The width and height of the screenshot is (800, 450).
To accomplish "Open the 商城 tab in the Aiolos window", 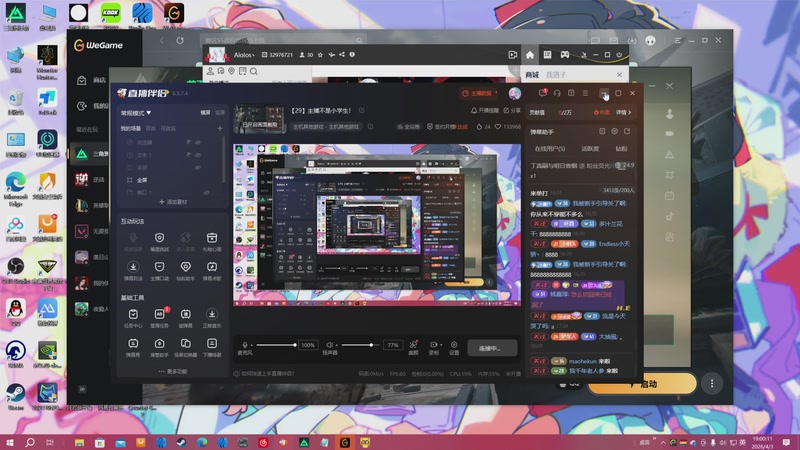I will click(532, 75).
